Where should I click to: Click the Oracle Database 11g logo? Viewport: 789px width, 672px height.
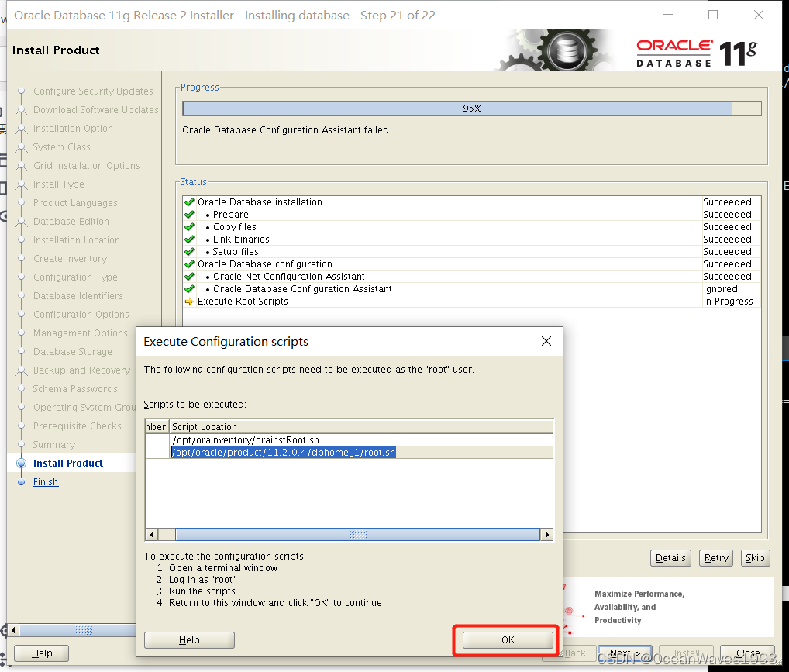pyautogui.click(x=697, y=53)
